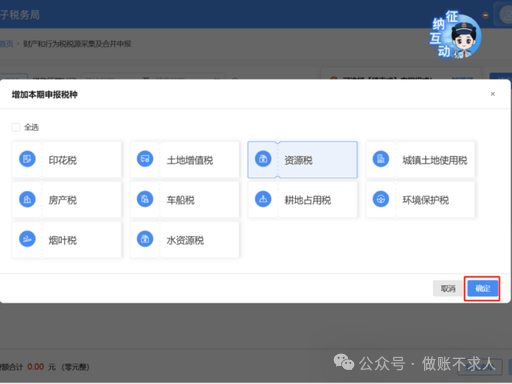This screenshot has width=512, height=384.
Task: Click the 全选 label text
Action: tap(31, 127)
